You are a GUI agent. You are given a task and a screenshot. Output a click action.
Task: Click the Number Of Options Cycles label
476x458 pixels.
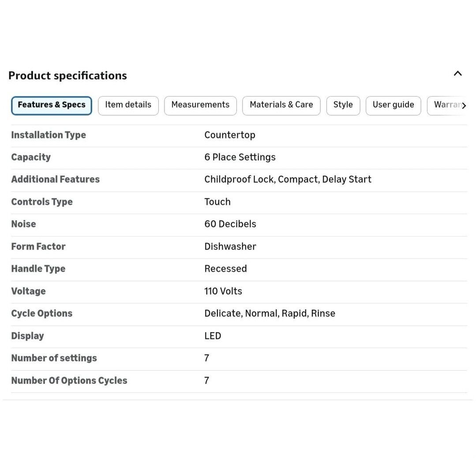pyautogui.click(x=69, y=380)
